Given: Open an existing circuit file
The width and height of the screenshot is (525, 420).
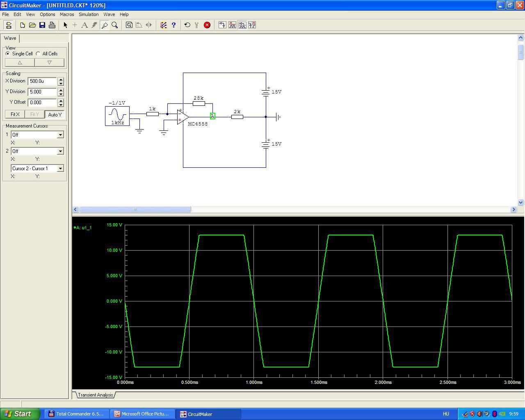Looking at the screenshot, I should 32,25.
